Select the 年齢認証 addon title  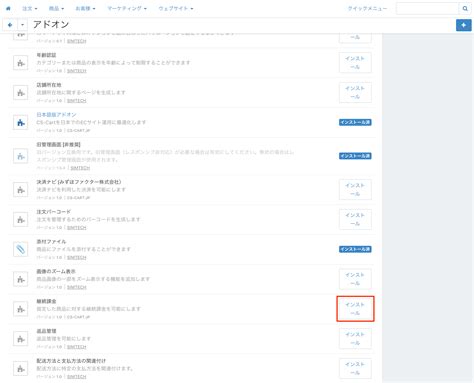coord(46,55)
